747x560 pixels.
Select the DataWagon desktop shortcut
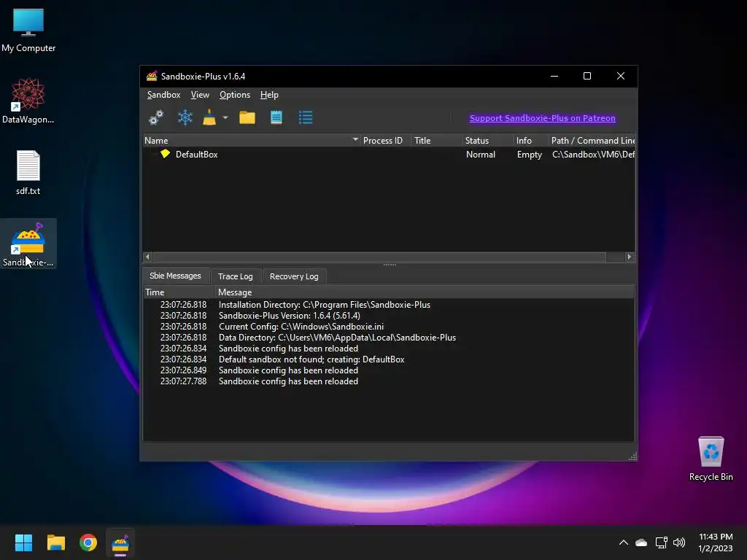click(28, 101)
